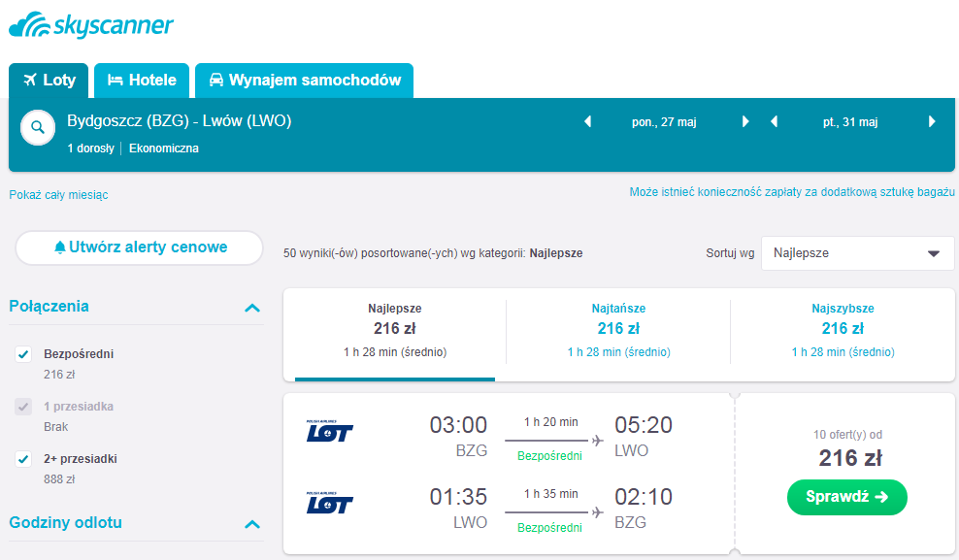Open the Wynajem samochodów tab
Image resolution: width=959 pixels, height=560 pixels.
click(x=305, y=81)
